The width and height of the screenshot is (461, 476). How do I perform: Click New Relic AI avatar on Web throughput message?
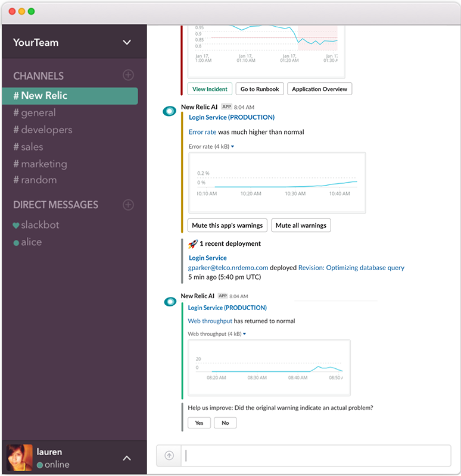pos(170,302)
